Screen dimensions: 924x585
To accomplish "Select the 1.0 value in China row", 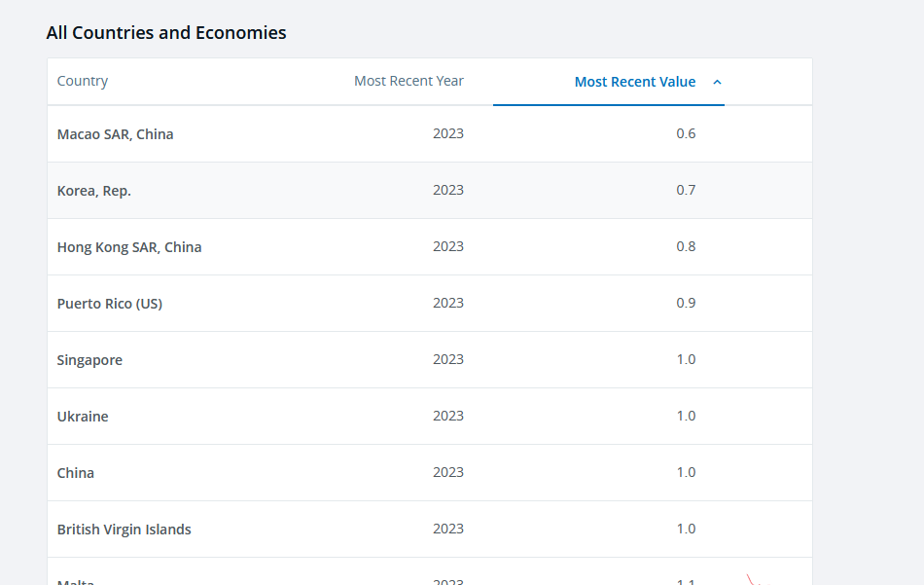I will tap(686, 472).
